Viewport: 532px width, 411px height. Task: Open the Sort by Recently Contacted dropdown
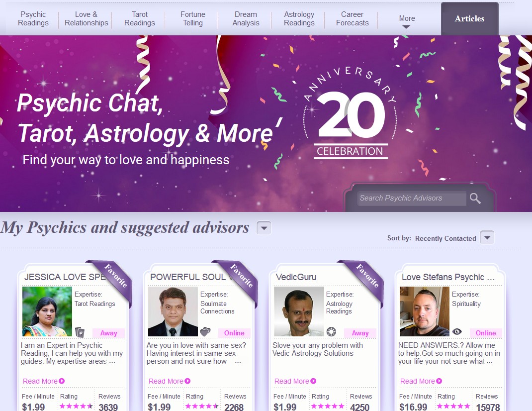click(x=487, y=238)
